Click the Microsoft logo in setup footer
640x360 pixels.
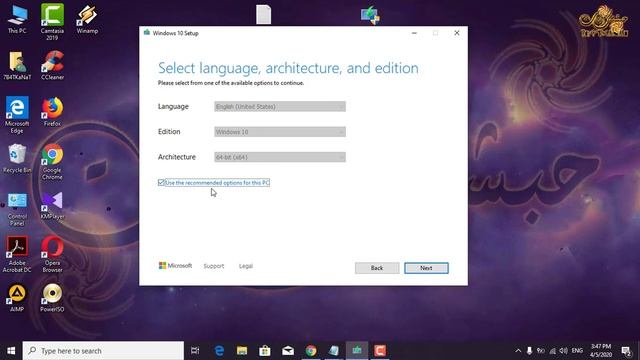(x=175, y=266)
